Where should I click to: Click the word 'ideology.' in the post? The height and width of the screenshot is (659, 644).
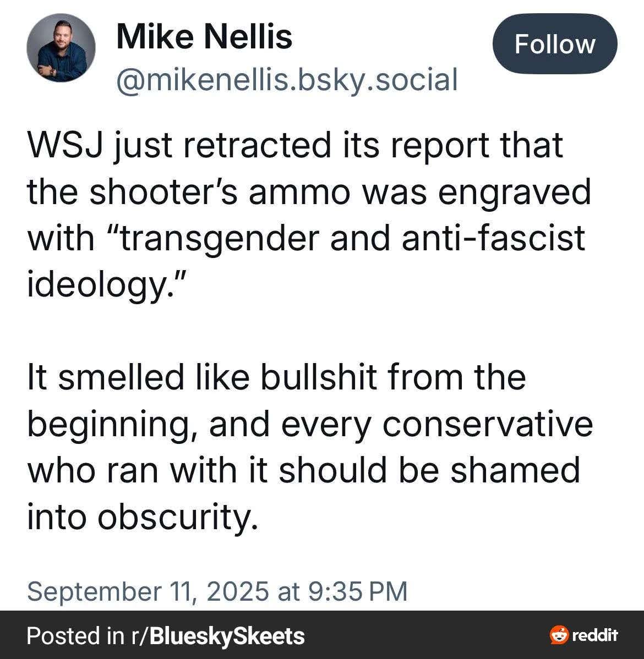(106, 284)
